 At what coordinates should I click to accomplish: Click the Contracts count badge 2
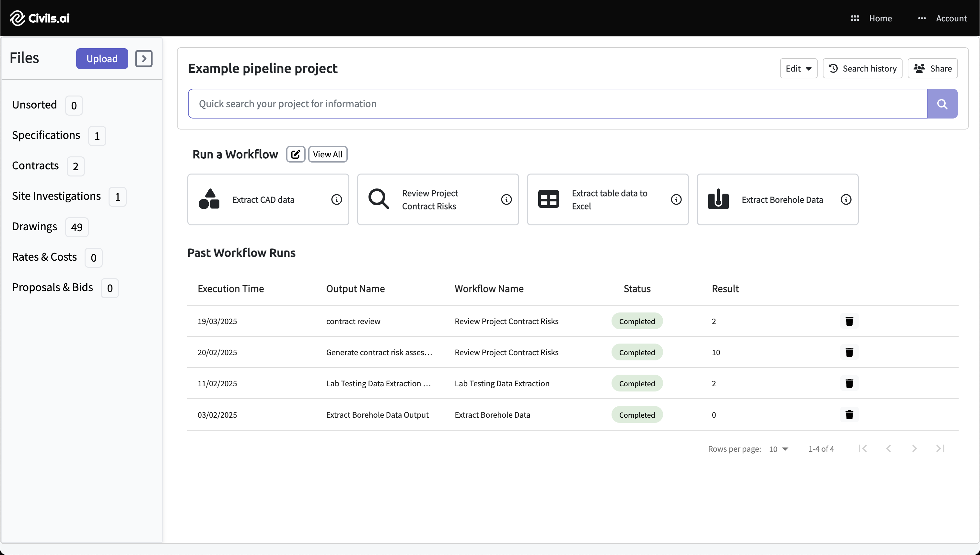click(76, 166)
